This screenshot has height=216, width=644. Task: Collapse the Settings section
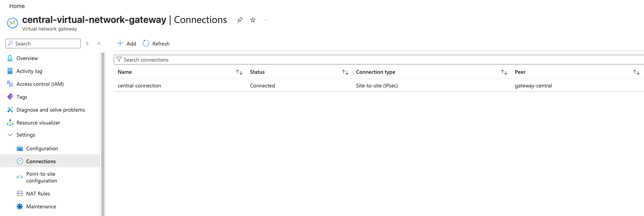[10, 135]
